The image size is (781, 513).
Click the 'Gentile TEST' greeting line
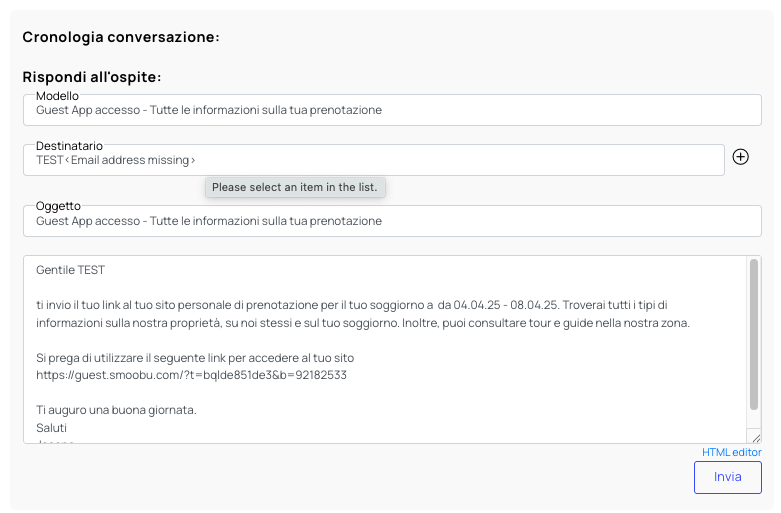70,270
